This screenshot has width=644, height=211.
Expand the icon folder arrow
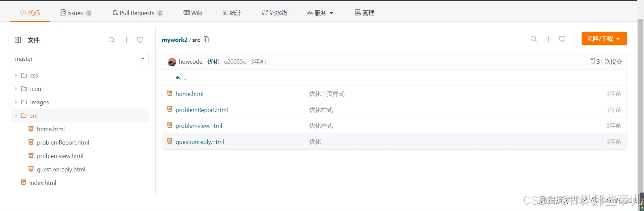click(16, 89)
